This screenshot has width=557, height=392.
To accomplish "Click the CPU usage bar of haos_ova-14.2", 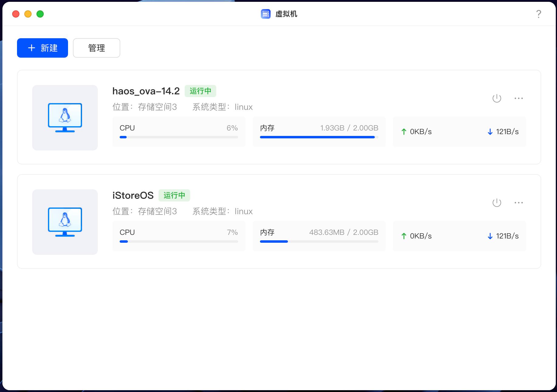I will coord(179,137).
